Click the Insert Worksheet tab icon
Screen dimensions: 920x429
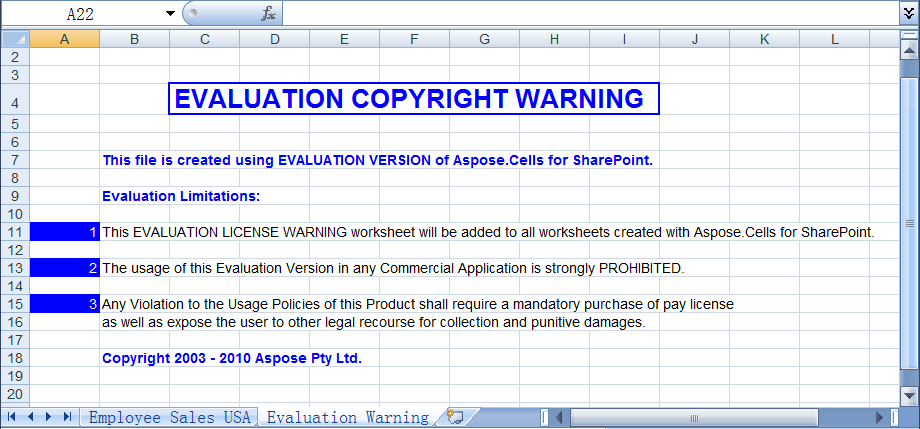(455, 417)
